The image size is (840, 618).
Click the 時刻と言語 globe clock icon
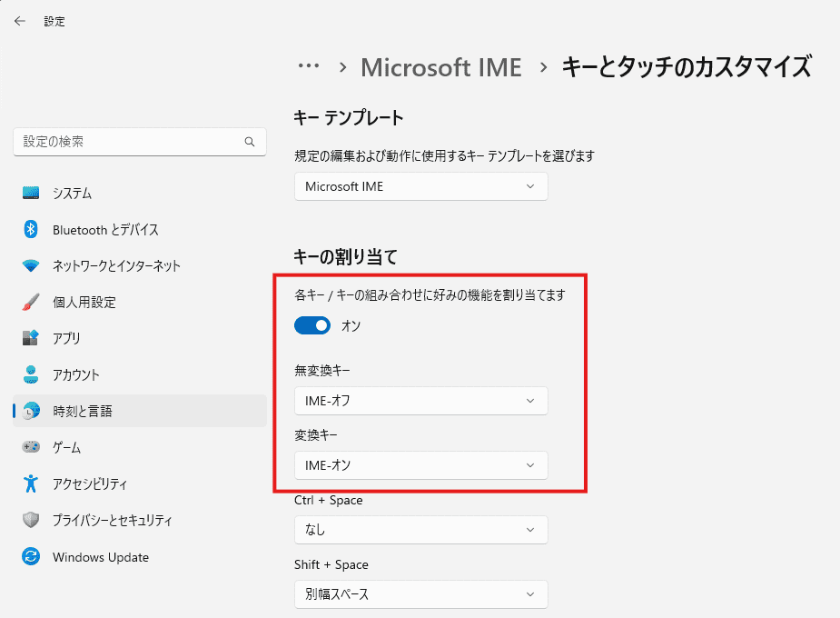coord(31,411)
